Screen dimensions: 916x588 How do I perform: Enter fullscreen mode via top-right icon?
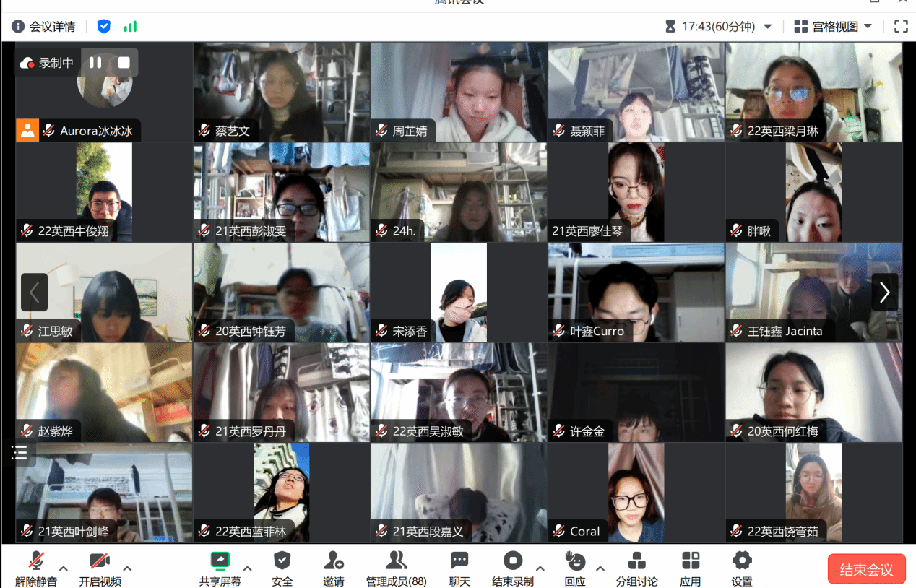coord(901,27)
